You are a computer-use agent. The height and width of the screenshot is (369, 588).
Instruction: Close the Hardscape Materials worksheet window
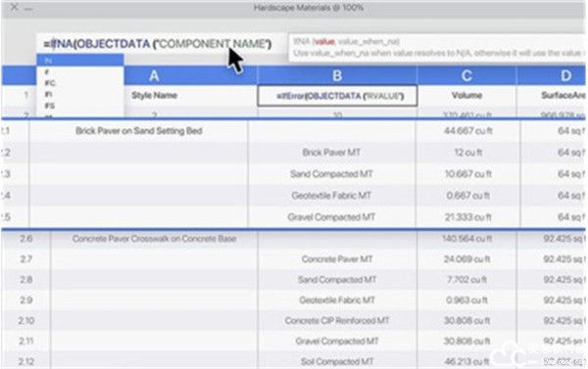pyautogui.click(x=14, y=7)
